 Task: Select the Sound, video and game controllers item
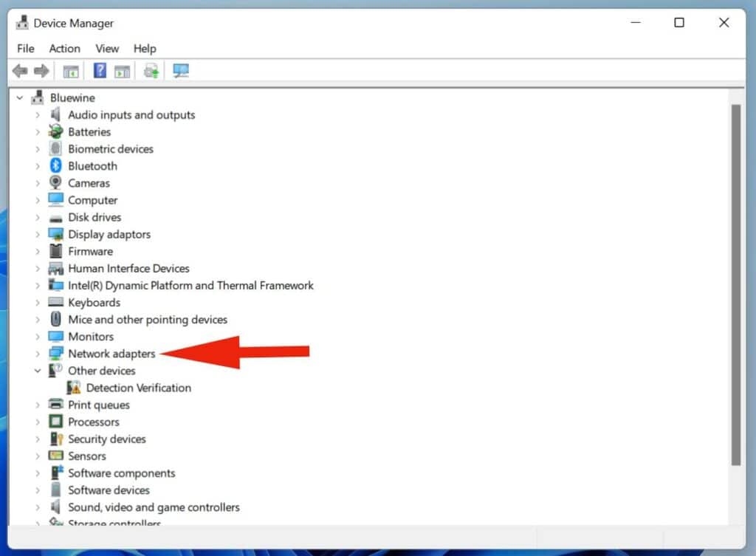pos(154,507)
